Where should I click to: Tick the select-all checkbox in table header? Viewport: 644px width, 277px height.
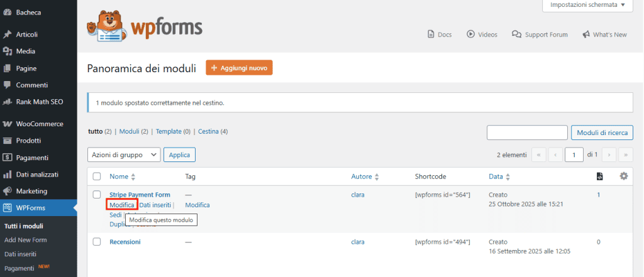(x=97, y=177)
